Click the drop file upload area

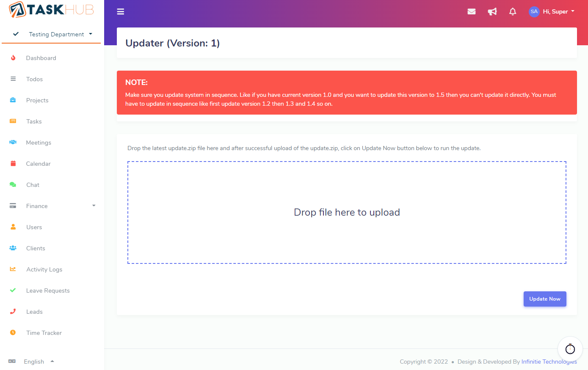point(347,212)
